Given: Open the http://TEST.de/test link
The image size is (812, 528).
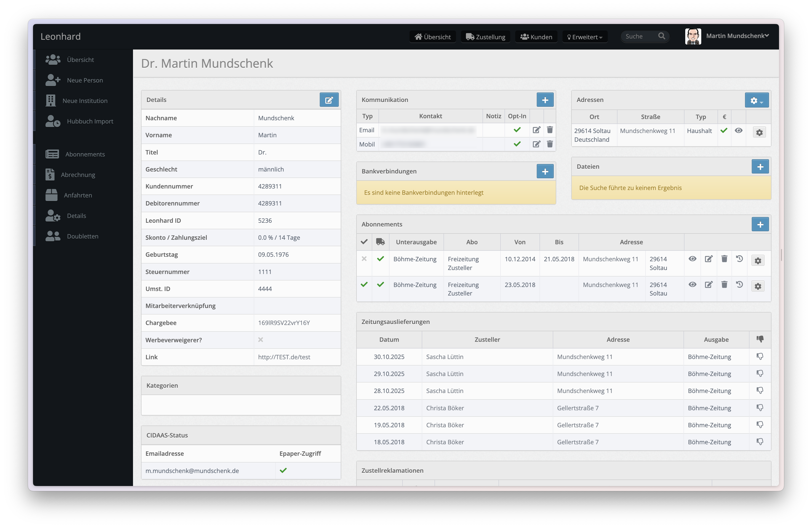Looking at the screenshot, I should (284, 357).
